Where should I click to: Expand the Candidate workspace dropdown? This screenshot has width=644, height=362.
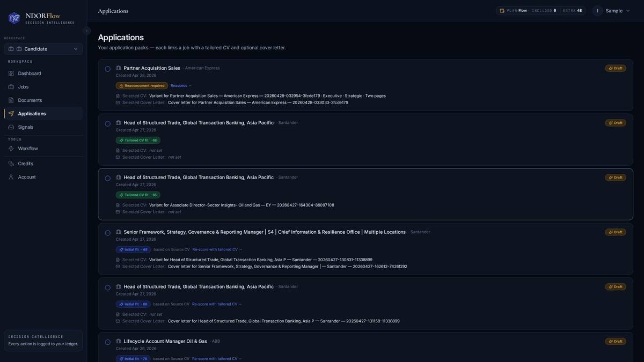(43, 49)
